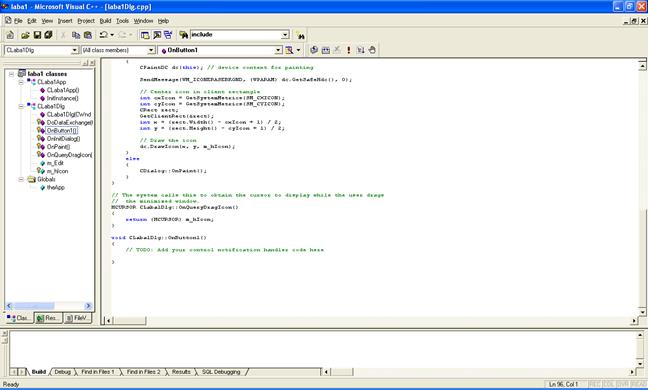Click the Find in Files binoculars icon

point(183,36)
